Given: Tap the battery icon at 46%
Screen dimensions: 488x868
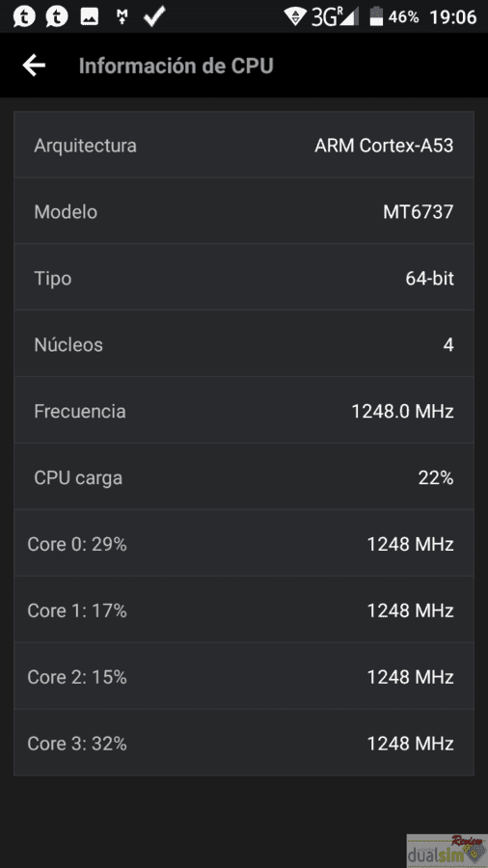Looking at the screenshot, I should click(x=376, y=16).
